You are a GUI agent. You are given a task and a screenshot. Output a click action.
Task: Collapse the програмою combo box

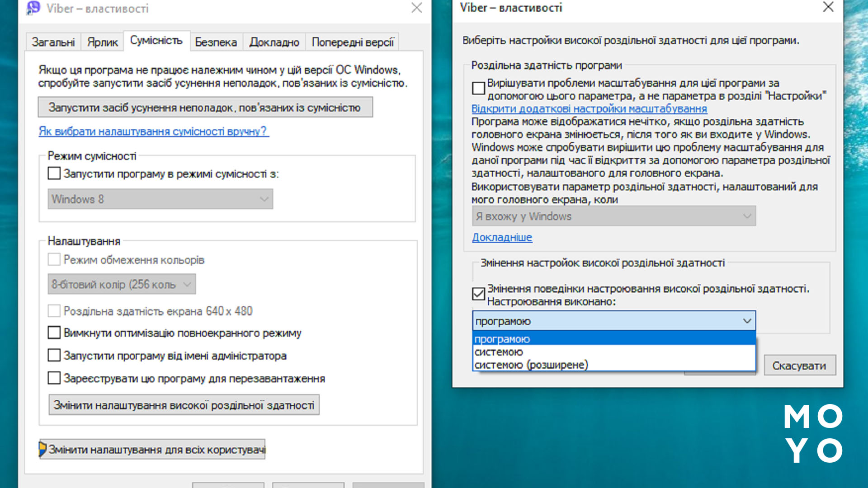click(614, 321)
